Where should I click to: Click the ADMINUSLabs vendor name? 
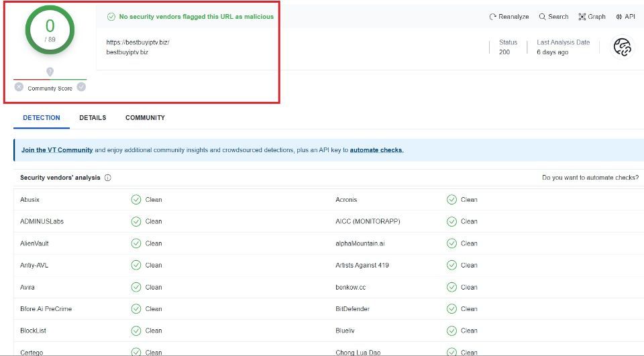42,222
